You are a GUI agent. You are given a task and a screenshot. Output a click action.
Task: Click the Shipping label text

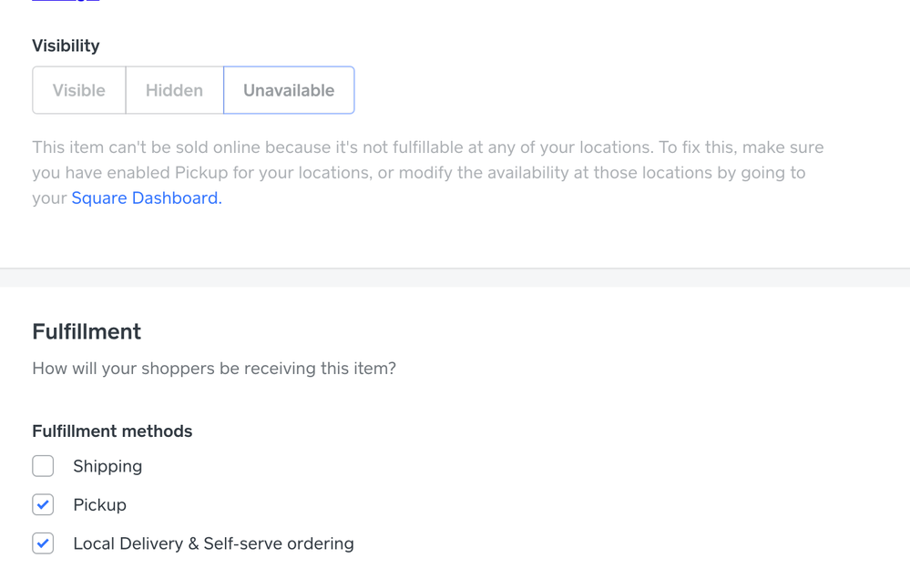[107, 466]
